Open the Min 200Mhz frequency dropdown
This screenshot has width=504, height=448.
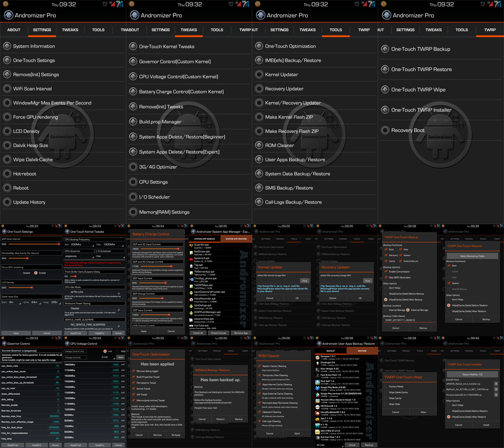(82, 245)
